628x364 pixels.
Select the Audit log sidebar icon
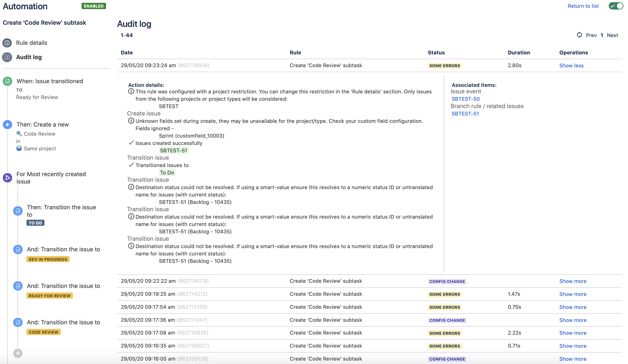coord(7,57)
